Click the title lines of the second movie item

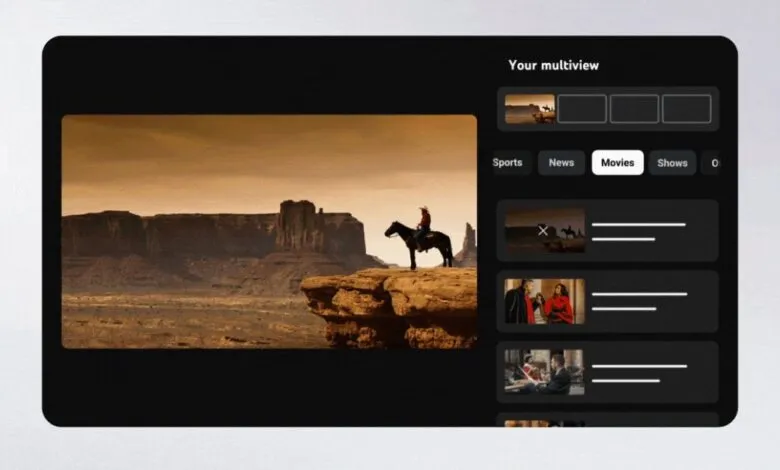pyautogui.click(x=638, y=301)
